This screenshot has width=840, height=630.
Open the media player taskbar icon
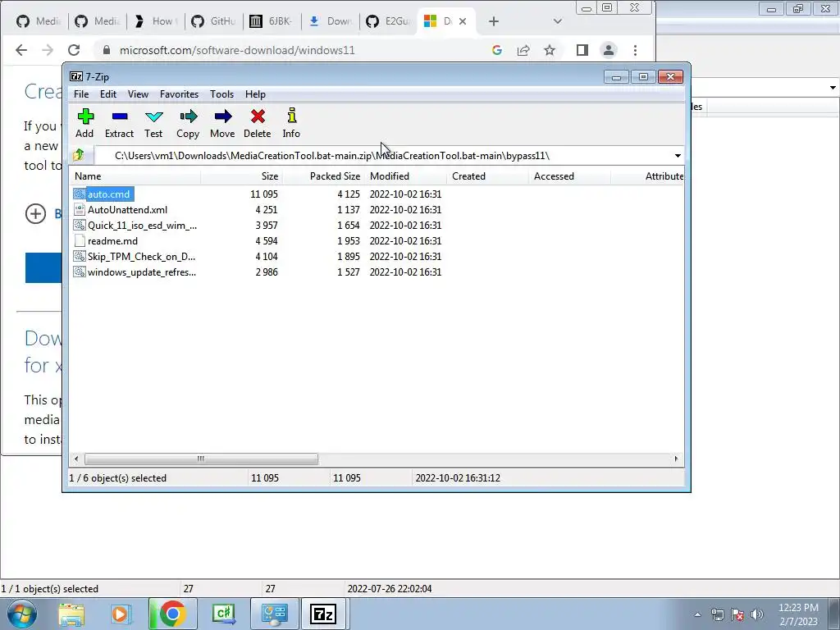click(121, 614)
